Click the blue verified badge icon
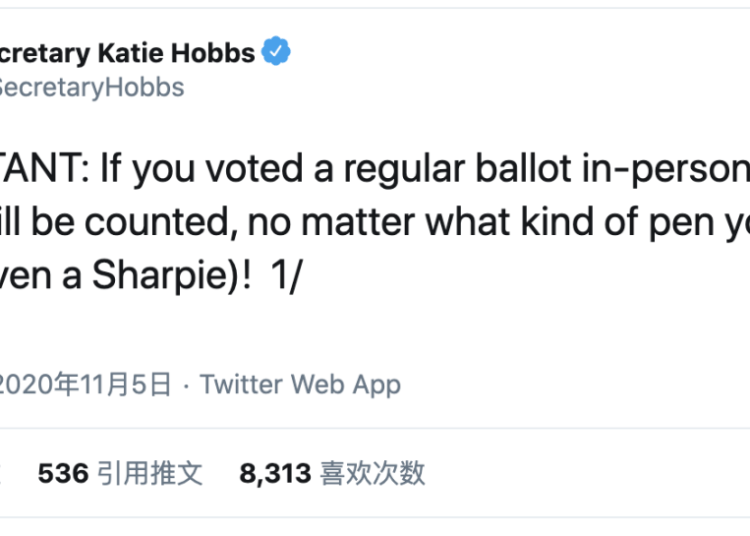The height and width of the screenshot is (536, 750). pyautogui.click(x=276, y=51)
